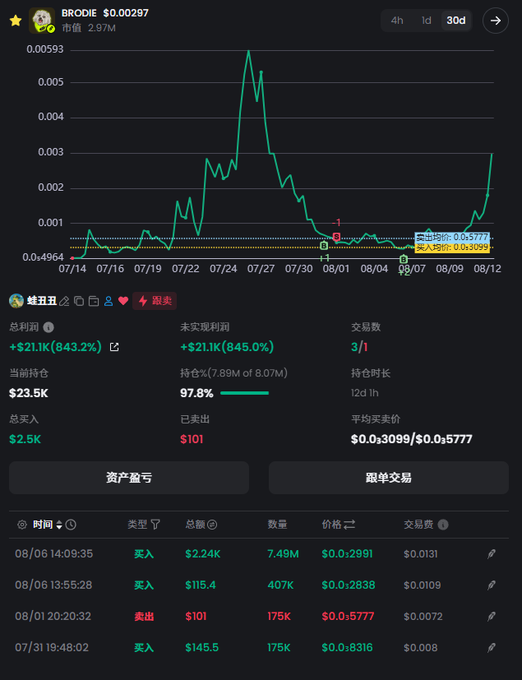Show info tooltip for 总利润
This screenshot has width=522, height=680.
point(49,327)
